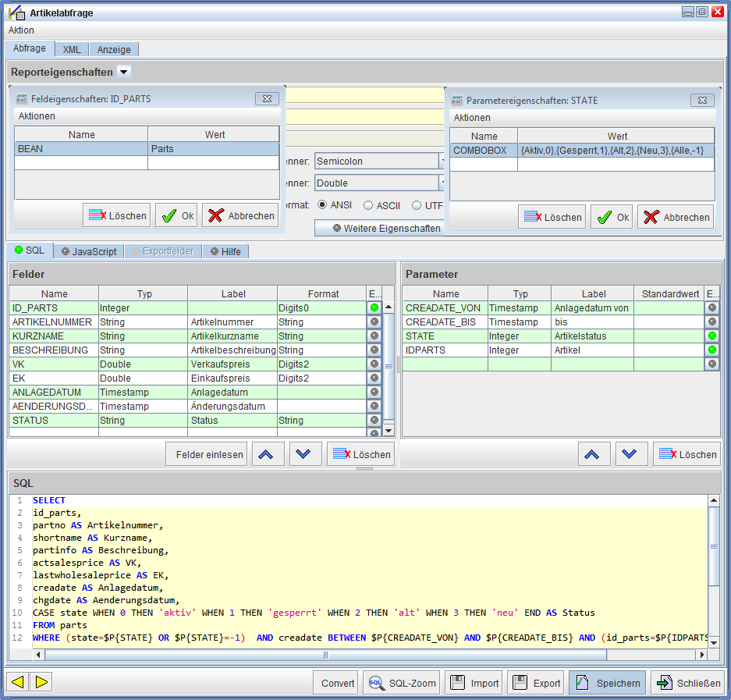Click the yellow right arrow navigation icon
731x700 pixels.
click(41, 682)
